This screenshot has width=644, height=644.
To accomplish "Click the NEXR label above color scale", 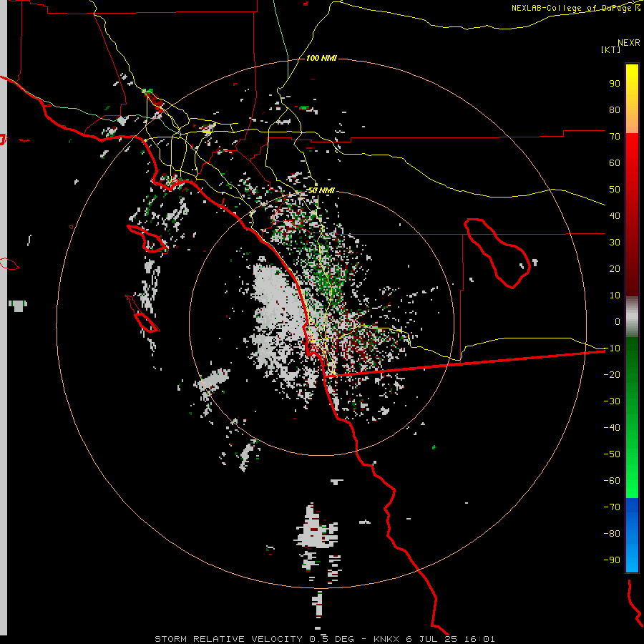I will (629, 43).
